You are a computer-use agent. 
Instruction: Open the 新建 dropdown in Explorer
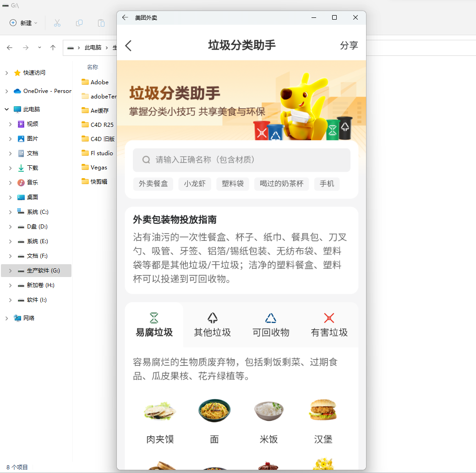click(23, 23)
